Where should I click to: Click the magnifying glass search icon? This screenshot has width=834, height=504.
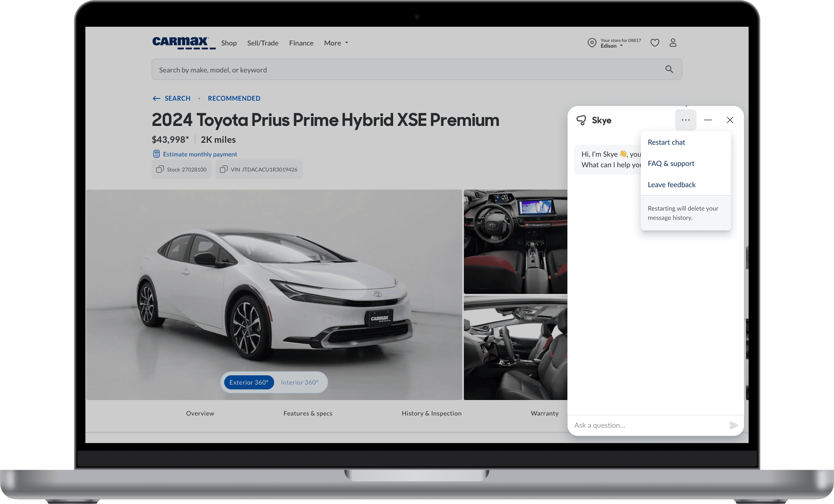669,69
